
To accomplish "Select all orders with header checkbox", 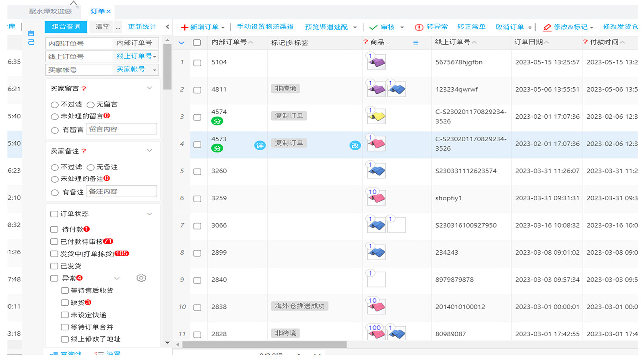I will click(197, 43).
